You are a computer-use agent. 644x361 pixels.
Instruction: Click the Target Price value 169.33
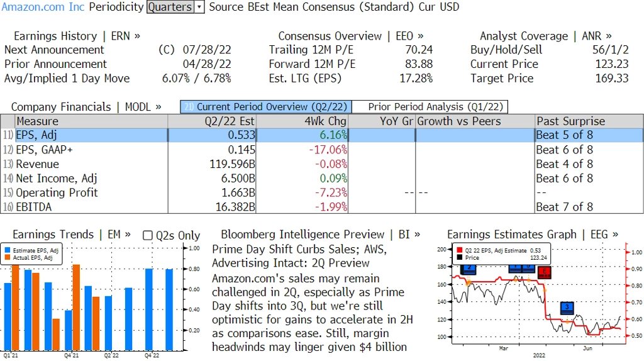coord(612,79)
